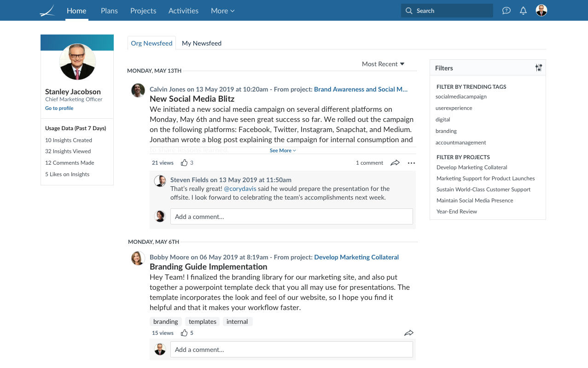Go to the Home tab
Screen dimensions: 588x368
pyautogui.click(x=76, y=11)
